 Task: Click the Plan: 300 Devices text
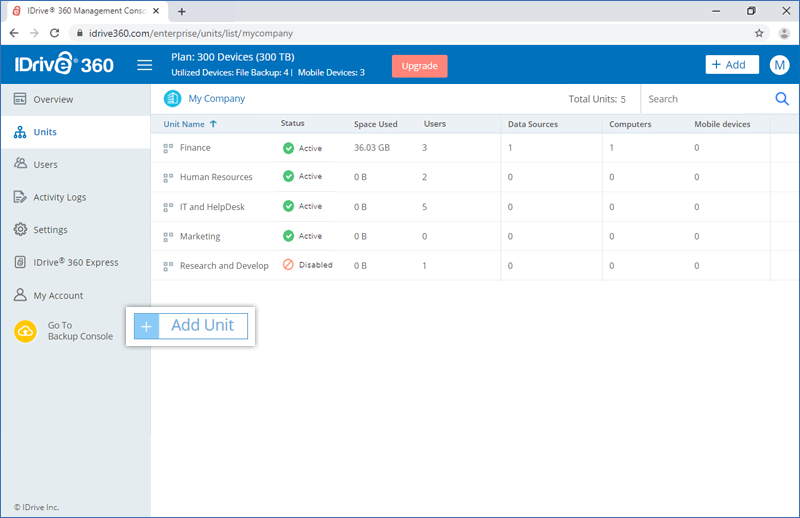coord(233,57)
